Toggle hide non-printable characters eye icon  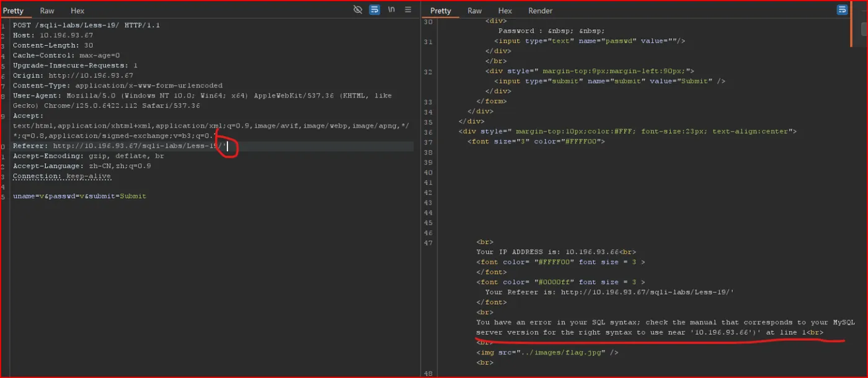pos(358,10)
